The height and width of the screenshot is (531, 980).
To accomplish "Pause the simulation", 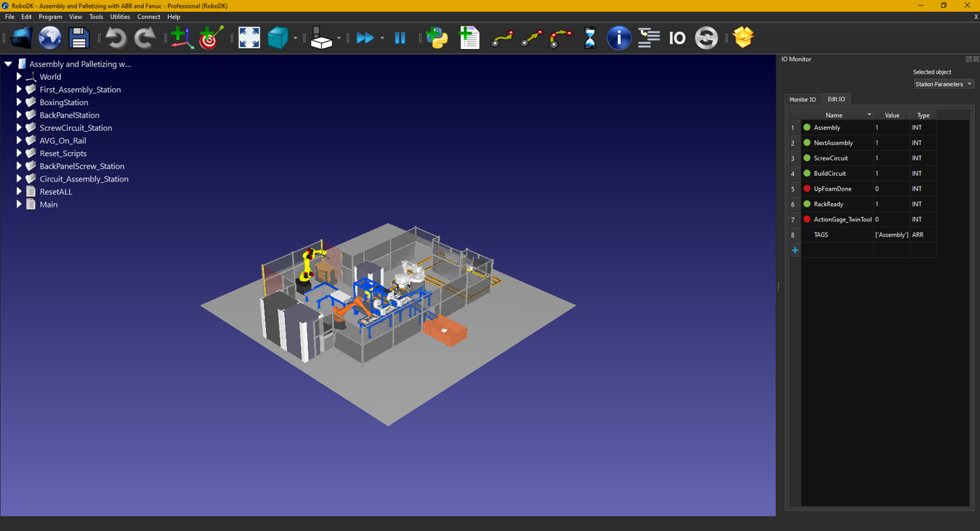I will [400, 38].
